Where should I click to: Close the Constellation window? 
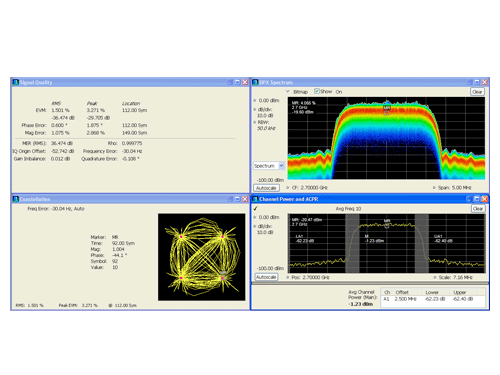point(245,199)
